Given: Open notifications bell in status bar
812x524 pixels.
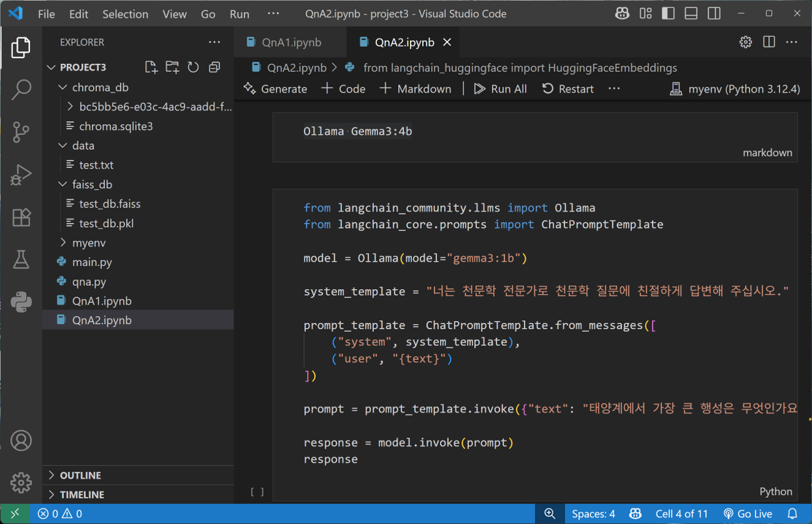Looking at the screenshot, I should (793, 513).
